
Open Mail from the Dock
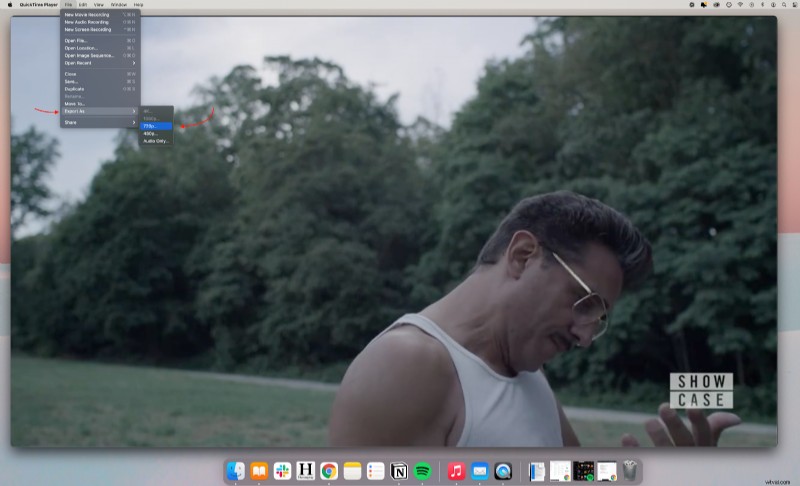480,471
